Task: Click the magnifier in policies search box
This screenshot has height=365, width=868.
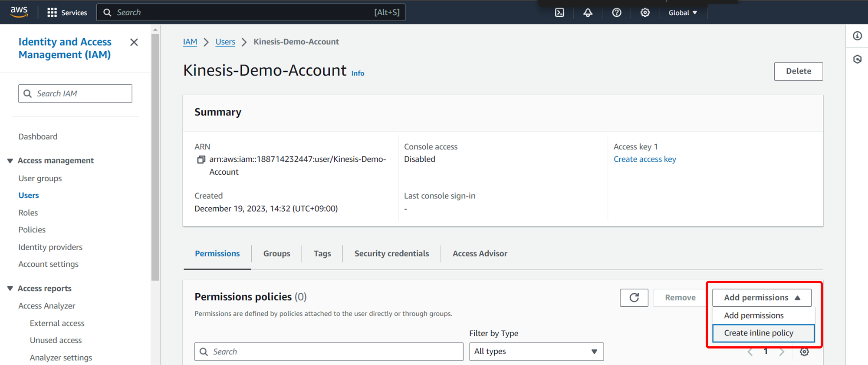Action: (x=204, y=352)
